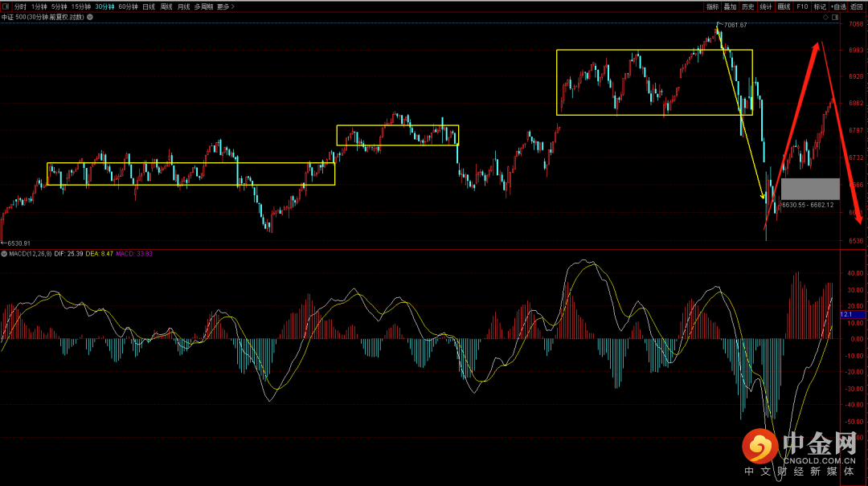Image resolution: width=868 pixels, height=486 pixels.
Task: Click the 7081.67 high price marker
Action: point(735,26)
